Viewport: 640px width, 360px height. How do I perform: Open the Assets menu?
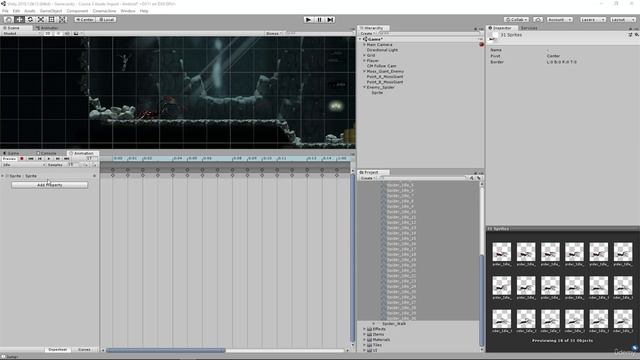(30, 11)
